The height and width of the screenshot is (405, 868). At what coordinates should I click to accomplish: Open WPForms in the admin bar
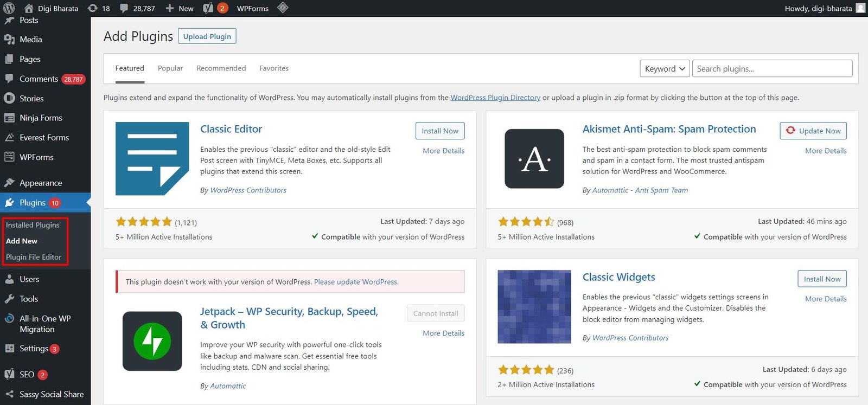(x=253, y=8)
